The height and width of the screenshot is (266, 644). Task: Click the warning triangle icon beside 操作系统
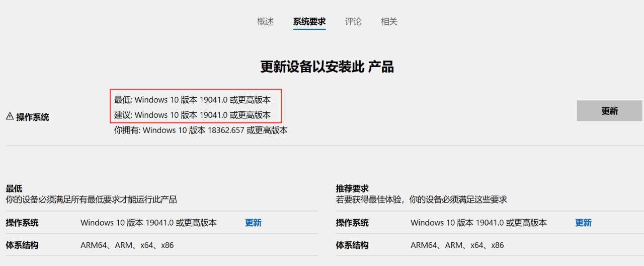pos(10,116)
